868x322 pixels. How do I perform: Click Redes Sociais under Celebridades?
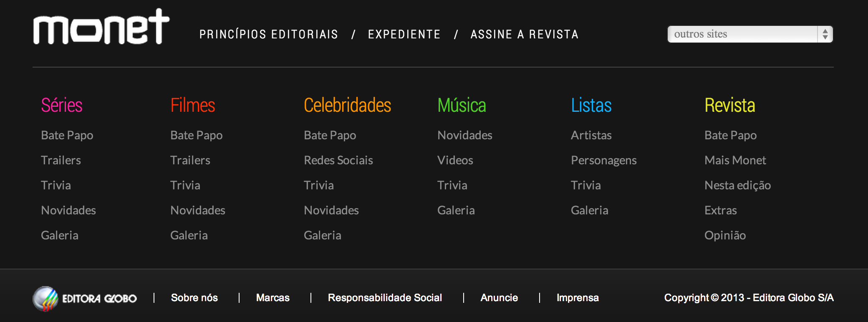tap(338, 160)
